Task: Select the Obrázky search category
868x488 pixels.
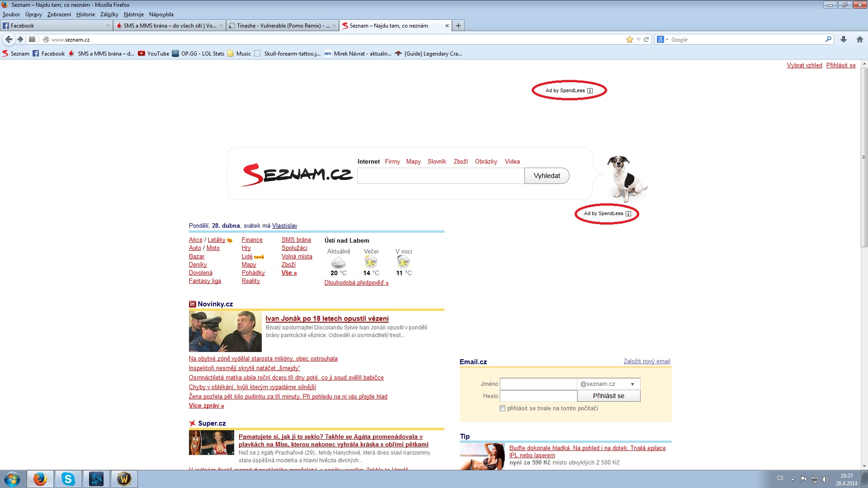Action: (486, 162)
